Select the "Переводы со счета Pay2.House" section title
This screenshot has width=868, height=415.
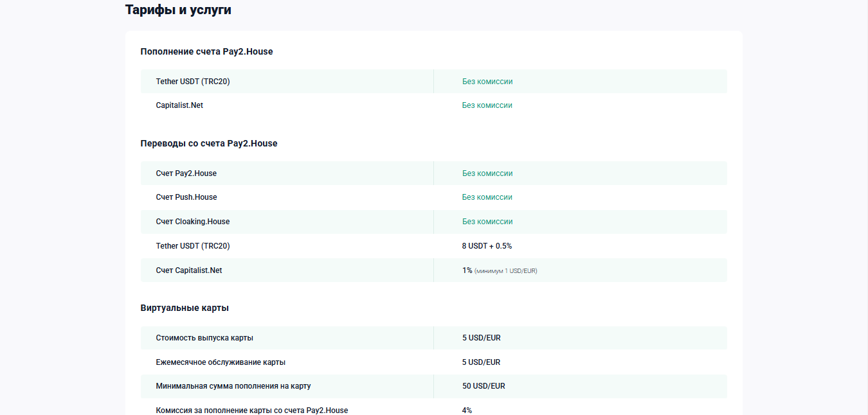pos(209,143)
